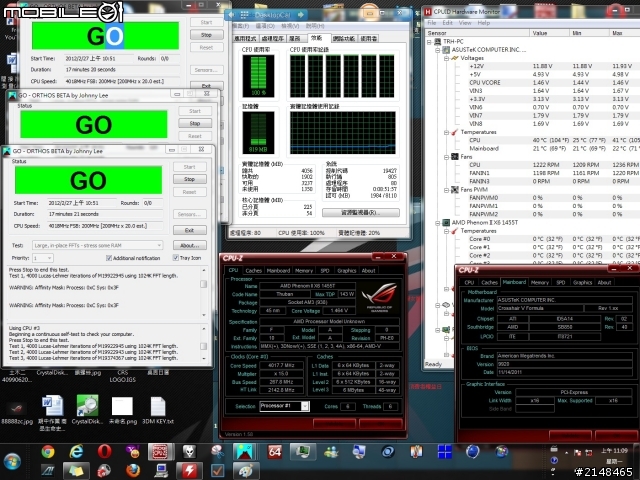Click the About... button in ORTHOS
The width and height of the screenshot is (640, 480).
[x=189, y=245]
